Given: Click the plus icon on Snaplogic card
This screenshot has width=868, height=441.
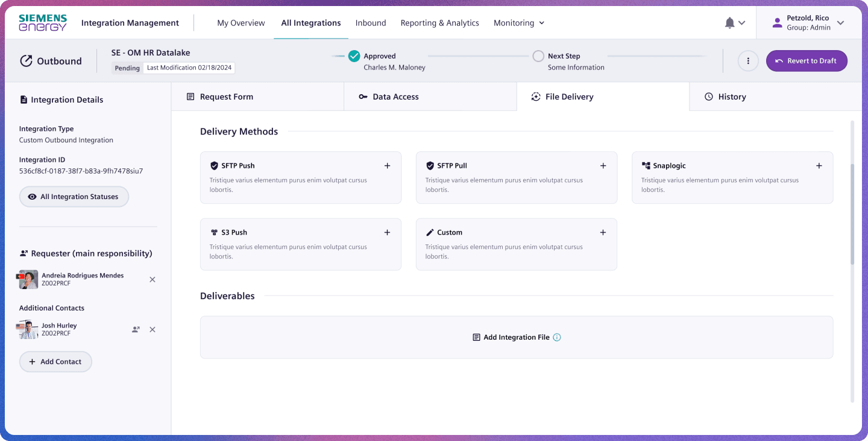Looking at the screenshot, I should coord(819,166).
